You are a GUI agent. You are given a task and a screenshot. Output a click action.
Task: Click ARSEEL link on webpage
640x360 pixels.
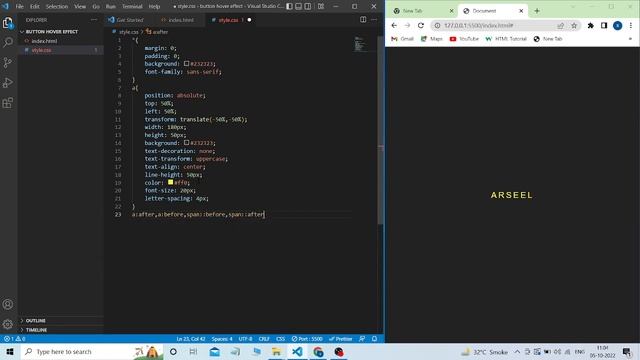(512, 195)
